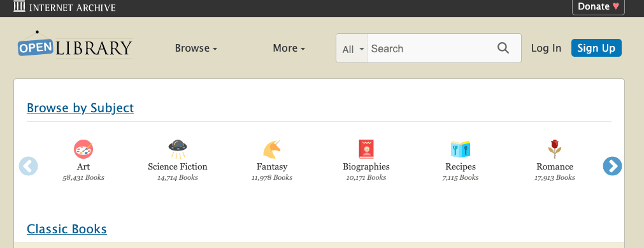Click the Internet Archive pillar logo icon
644x248 pixels.
(19, 6)
